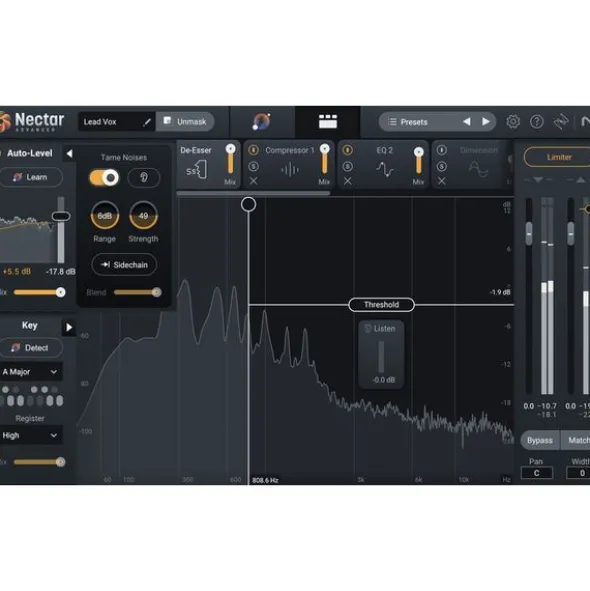Viewport: 590px width, 591px height.
Task: Toggle Compressor 1 power button
Action: point(254,150)
